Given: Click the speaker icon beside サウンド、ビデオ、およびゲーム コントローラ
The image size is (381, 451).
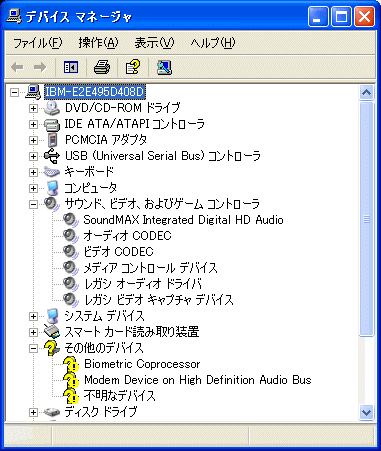Looking at the screenshot, I should pos(52,204).
